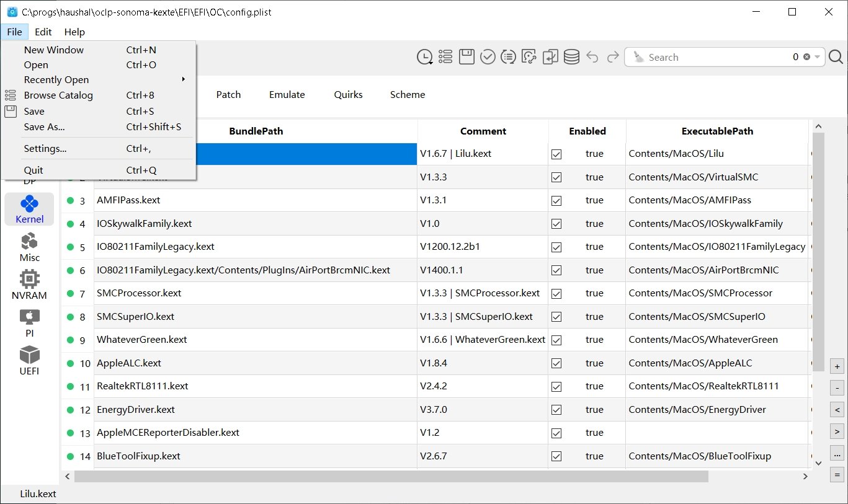The height and width of the screenshot is (504, 848).
Task: Open the NVRAM section in sidebar
Action: [29, 285]
